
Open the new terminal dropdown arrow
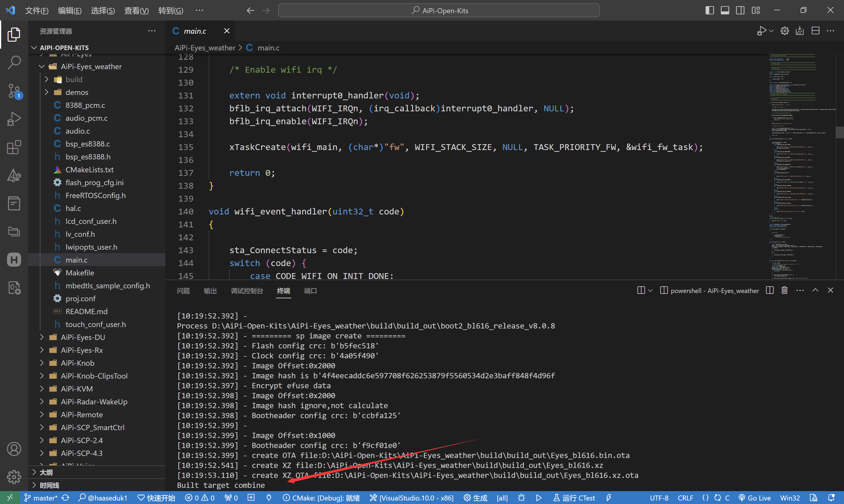(650, 290)
